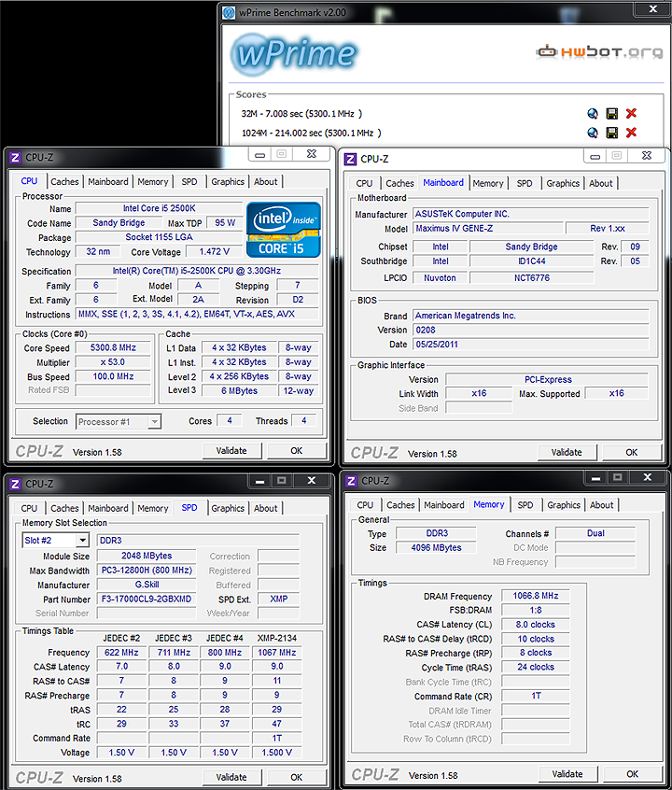Click PC3-12800H max bandwidth value

coord(147,571)
